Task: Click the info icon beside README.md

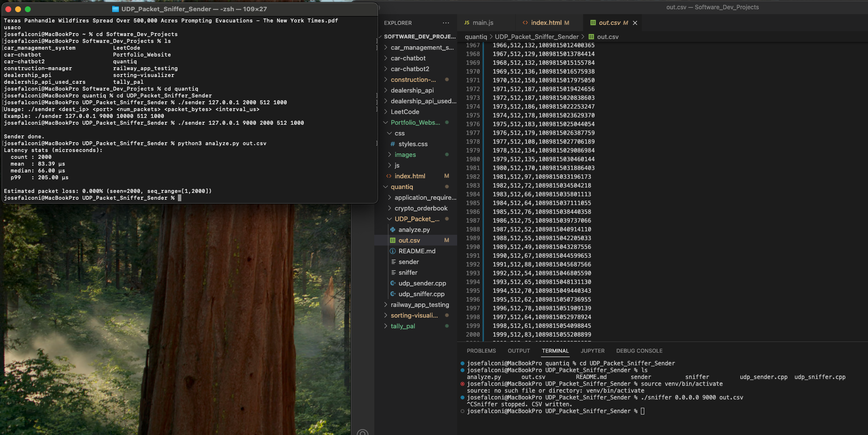Action: coord(393,251)
